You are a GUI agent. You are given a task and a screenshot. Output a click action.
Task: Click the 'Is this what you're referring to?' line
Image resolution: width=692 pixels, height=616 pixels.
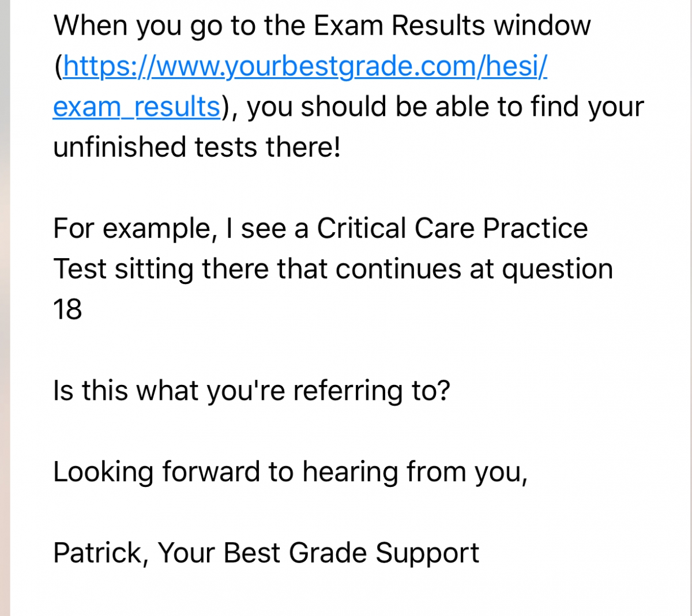pos(251,391)
